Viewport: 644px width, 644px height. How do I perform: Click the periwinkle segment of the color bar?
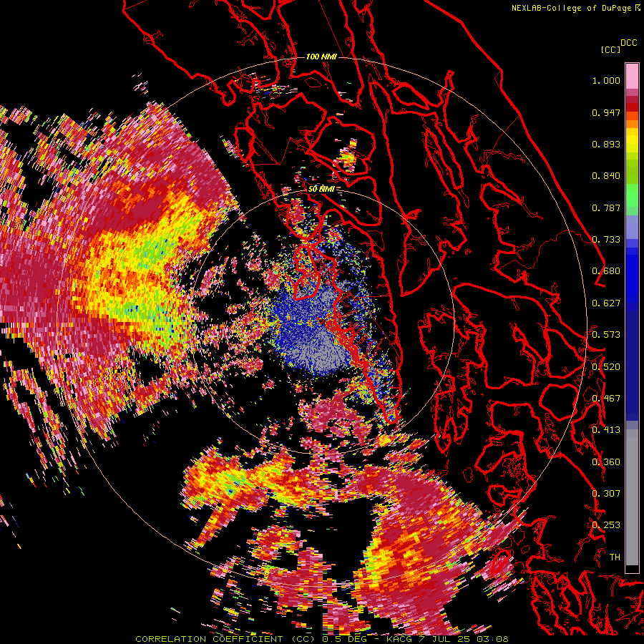pyautogui.click(x=632, y=228)
